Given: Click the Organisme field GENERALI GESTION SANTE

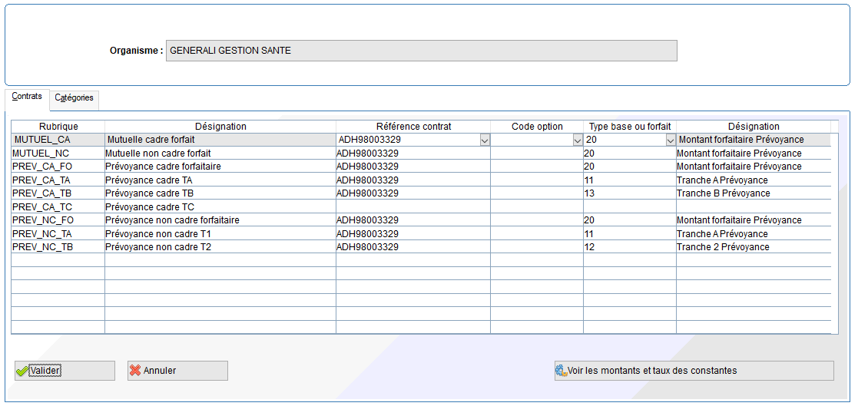Looking at the screenshot, I should click(421, 51).
